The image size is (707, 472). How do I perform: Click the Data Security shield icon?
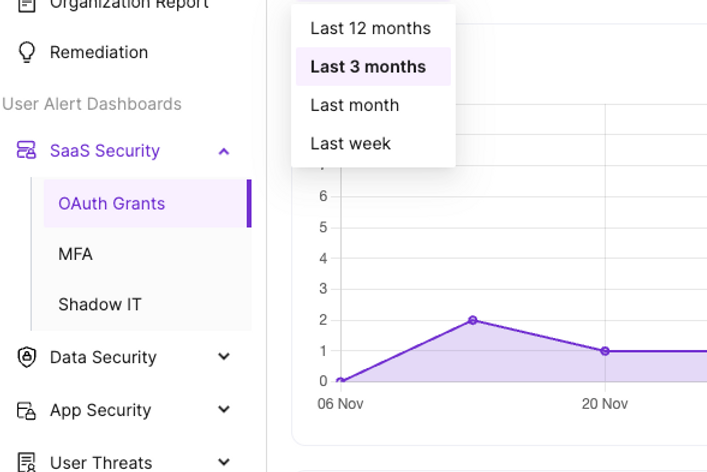coord(27,357)
